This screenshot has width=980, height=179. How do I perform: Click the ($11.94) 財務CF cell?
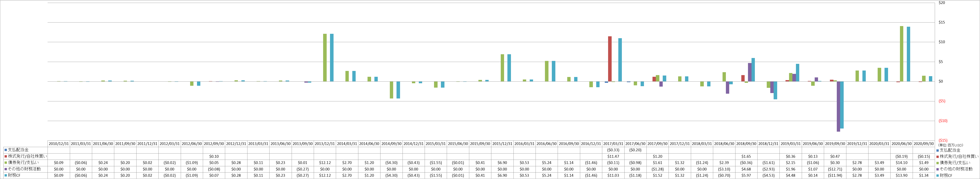coord(835,176)
